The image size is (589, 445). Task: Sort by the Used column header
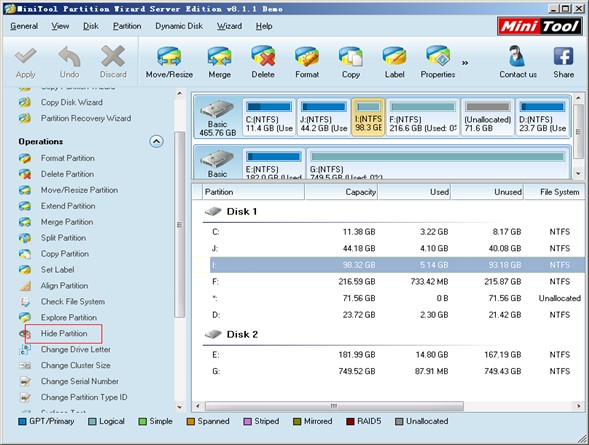(x=414, y=192)
